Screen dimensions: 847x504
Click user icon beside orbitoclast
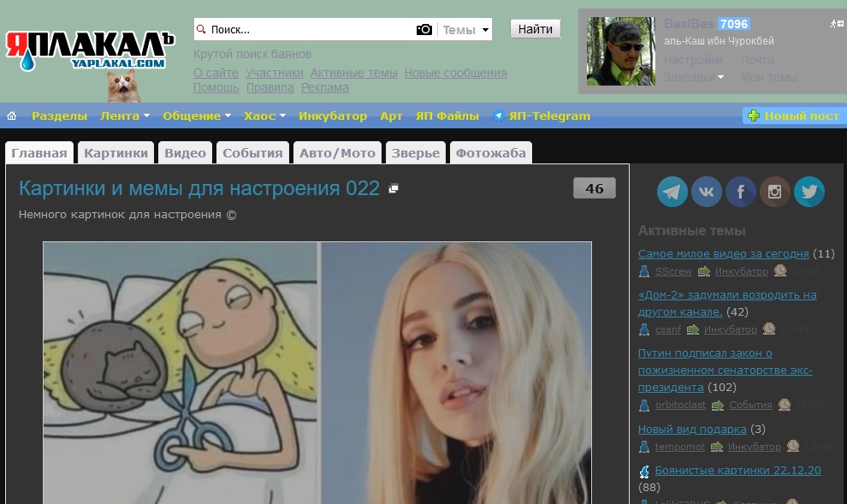644,405
